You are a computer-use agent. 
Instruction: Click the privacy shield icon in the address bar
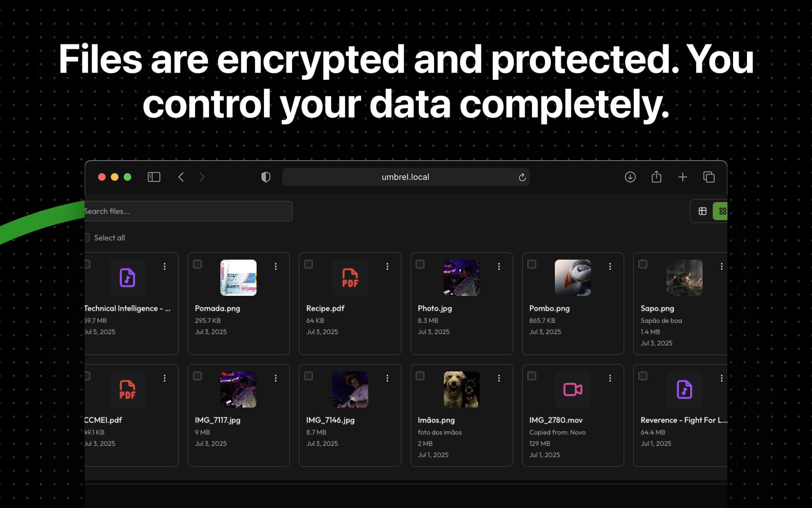(x=266, y=177)
